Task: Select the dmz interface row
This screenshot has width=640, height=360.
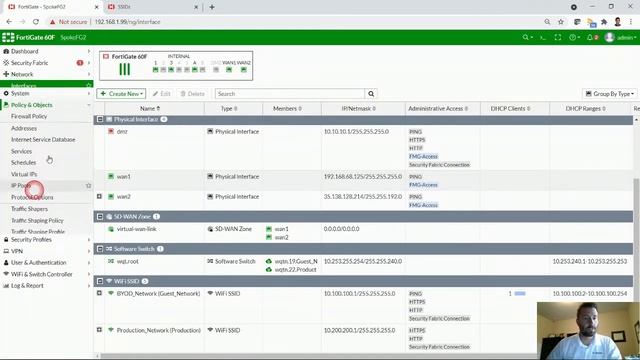Action: click(363, 148)
